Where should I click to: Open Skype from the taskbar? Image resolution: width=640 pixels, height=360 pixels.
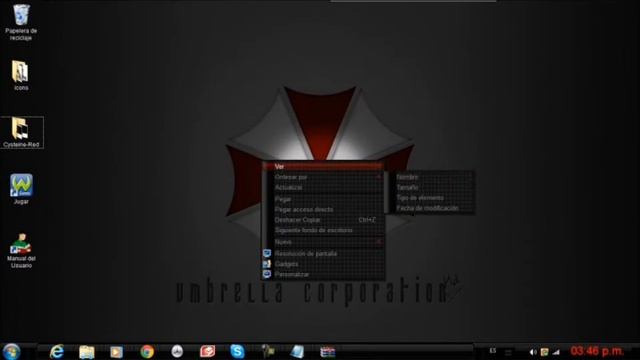[237, 351]
